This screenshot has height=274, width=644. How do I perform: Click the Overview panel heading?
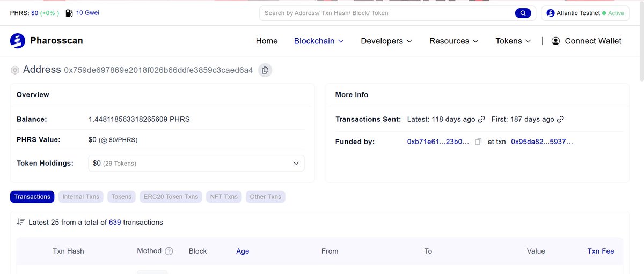(33, 94)
